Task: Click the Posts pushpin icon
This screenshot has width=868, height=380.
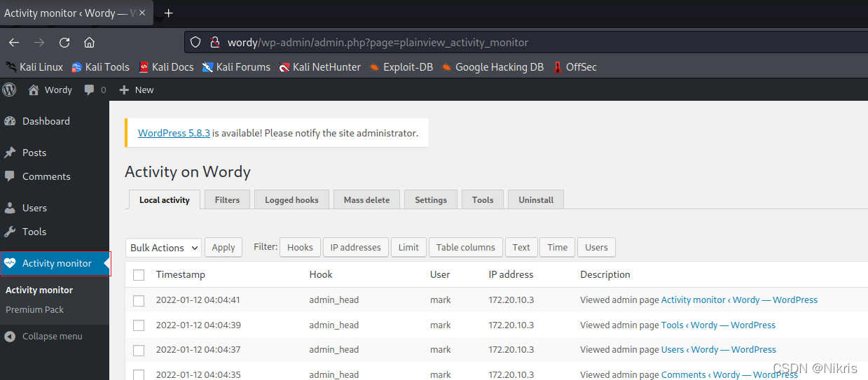Action: point(10,153)
